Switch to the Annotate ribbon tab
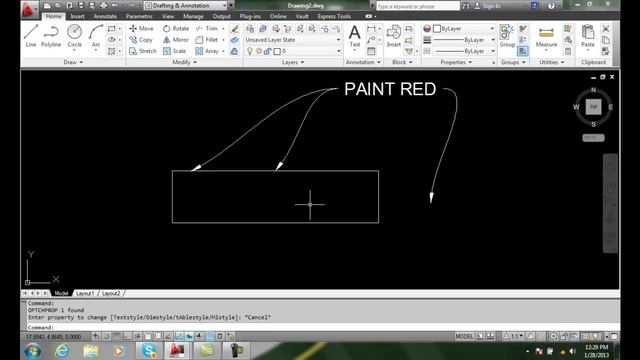The width and height of the screenshot is (640, 360). click(105, 16)
